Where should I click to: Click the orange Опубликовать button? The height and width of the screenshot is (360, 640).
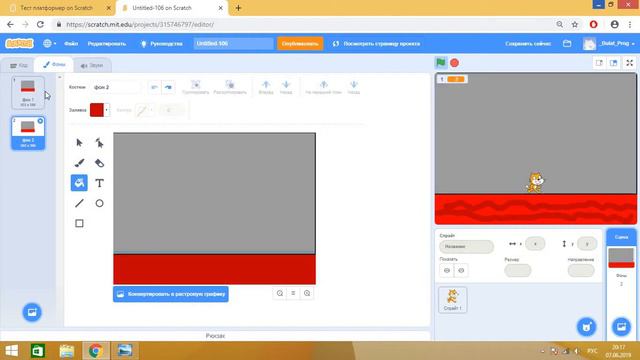point(300,43)
